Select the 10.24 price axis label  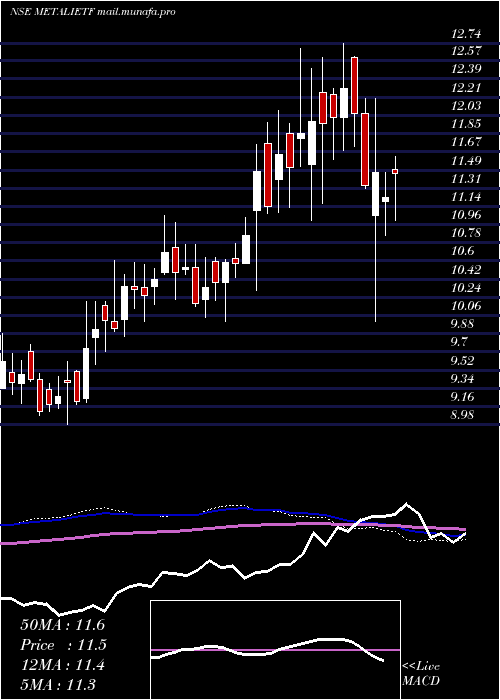click(466, 288)
